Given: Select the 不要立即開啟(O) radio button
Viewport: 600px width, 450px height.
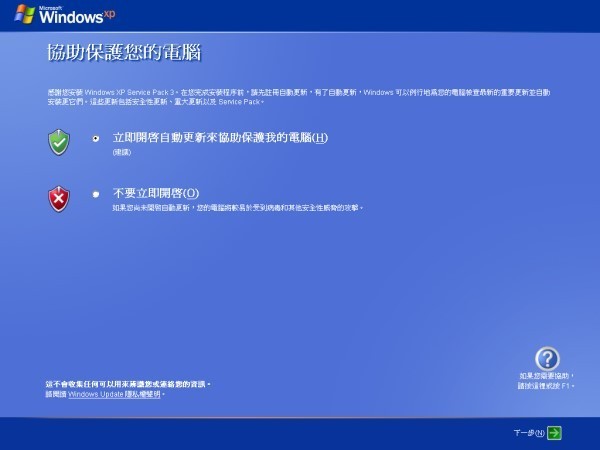Looking at the screenshot, I should coord(96,194).
